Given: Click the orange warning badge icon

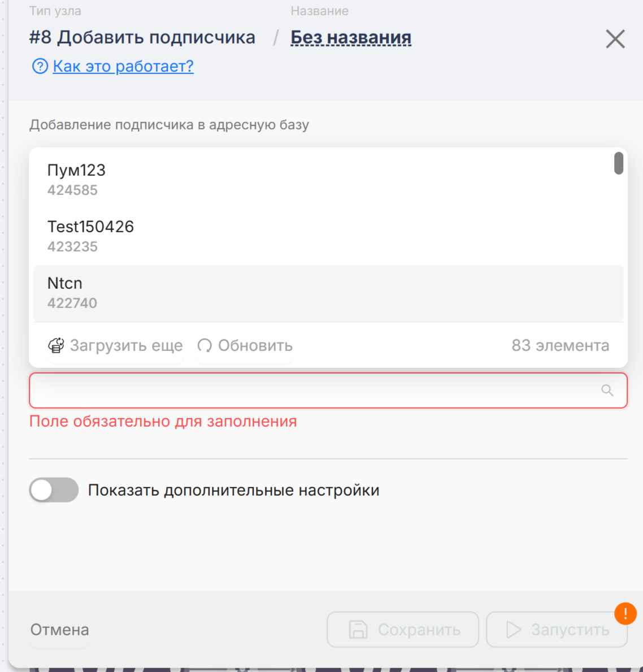Looking at the screenshot, I should [625, 614].
